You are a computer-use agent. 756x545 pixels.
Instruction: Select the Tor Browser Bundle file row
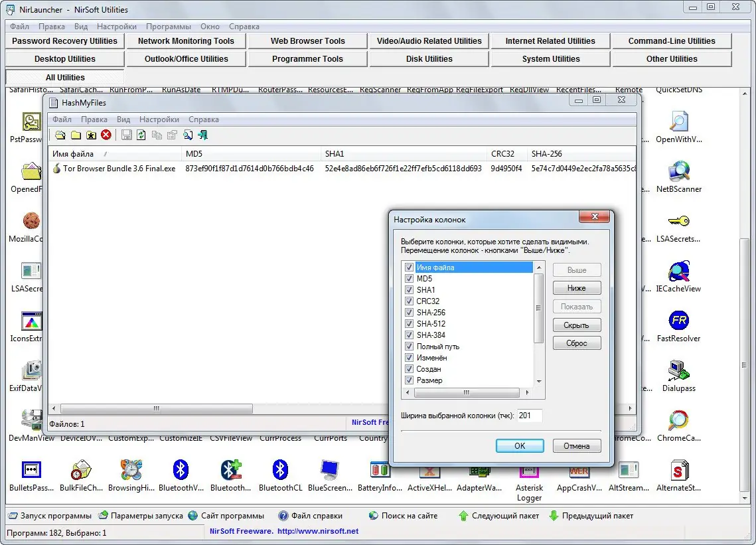point(343,169)
